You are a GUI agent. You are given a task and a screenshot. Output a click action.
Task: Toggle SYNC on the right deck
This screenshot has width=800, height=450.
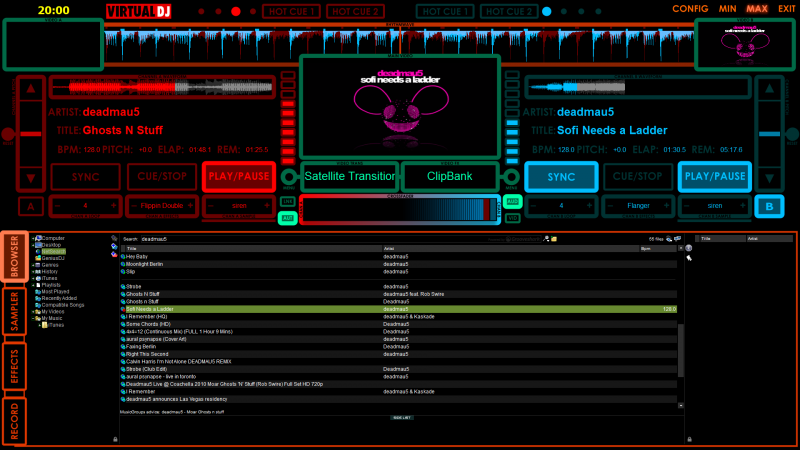[x=559, y=177]
